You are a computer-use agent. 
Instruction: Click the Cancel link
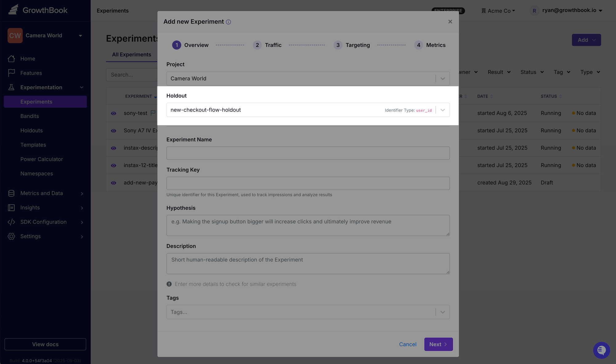(x=408, y=344)
